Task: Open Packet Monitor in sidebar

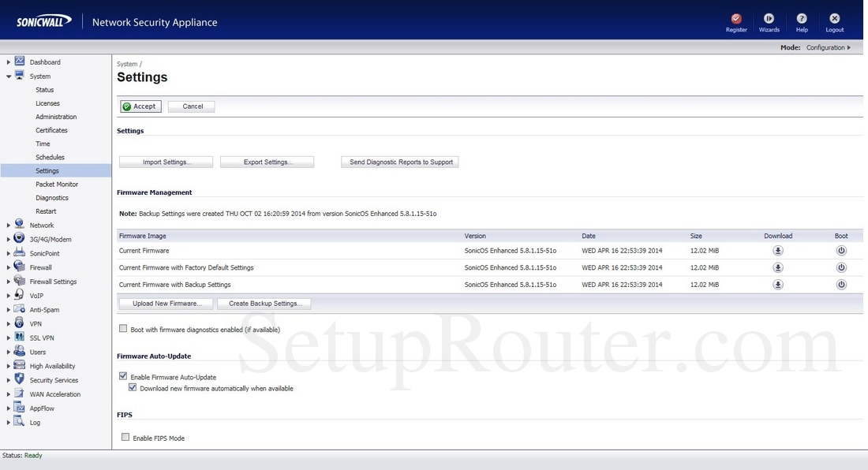Action: [57, 185]
